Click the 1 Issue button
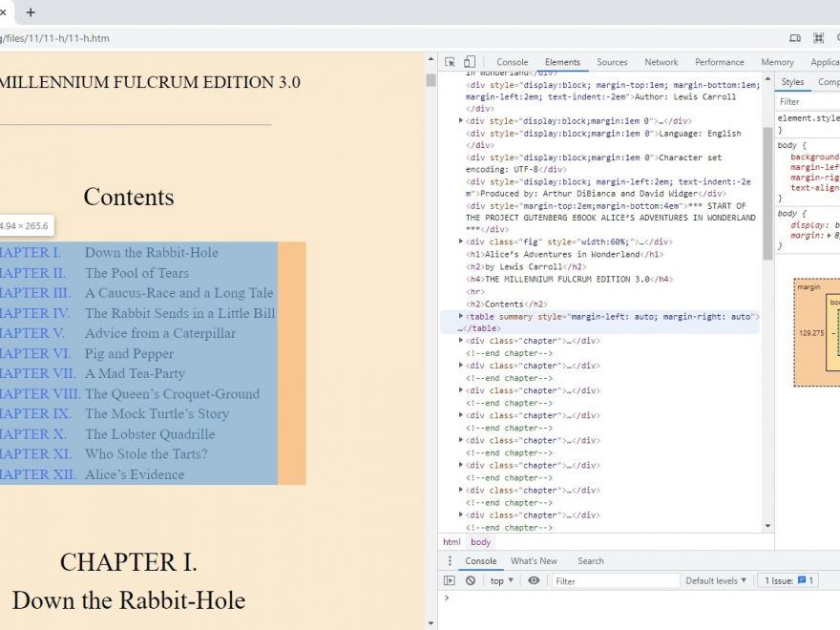This screenshot has width=840, height=630. (x=787, y=580)
